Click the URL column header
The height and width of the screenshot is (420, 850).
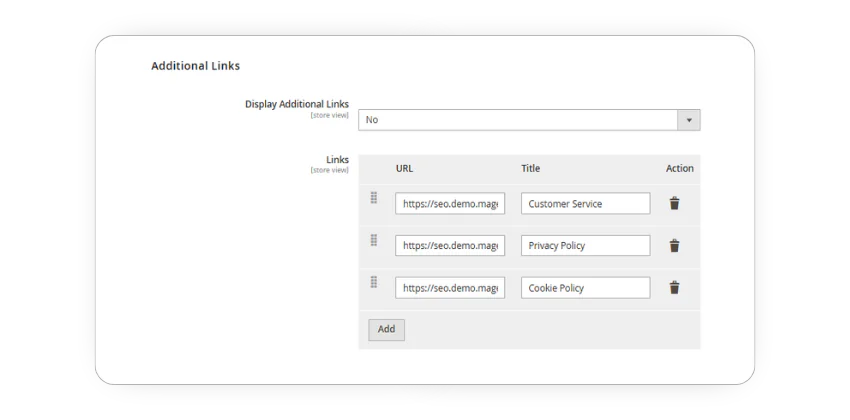pyautogui.click(x=404, y=169)
